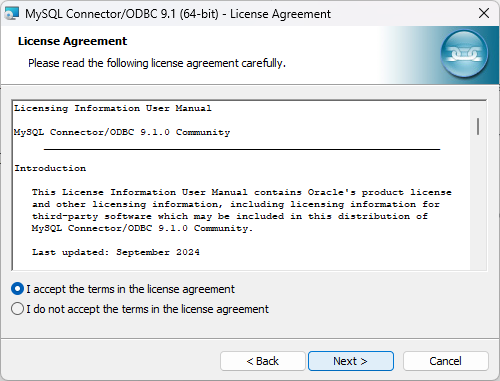Click the 'Last updated: September 2024' line
This screenshot has width=500, height=381.
116,252
